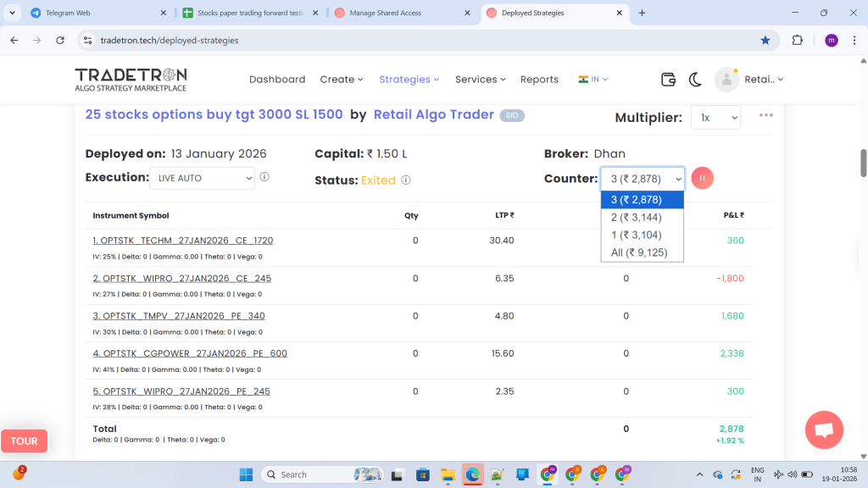Open the Strategies menu

409,80
